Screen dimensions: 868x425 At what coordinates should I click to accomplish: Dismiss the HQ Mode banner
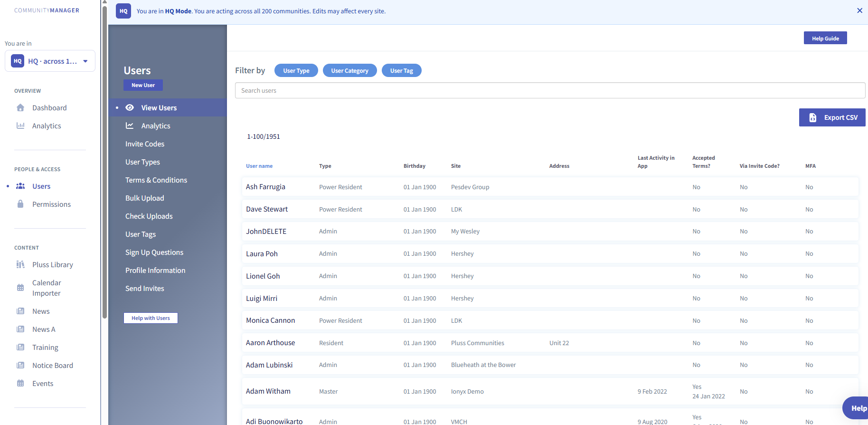pos(859,10)
